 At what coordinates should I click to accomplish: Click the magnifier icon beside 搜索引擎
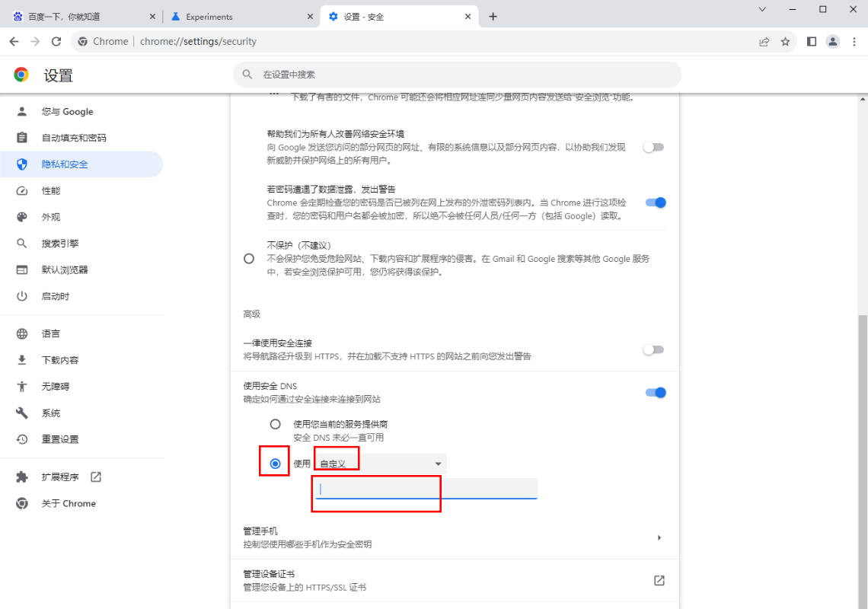click(21, 243)
